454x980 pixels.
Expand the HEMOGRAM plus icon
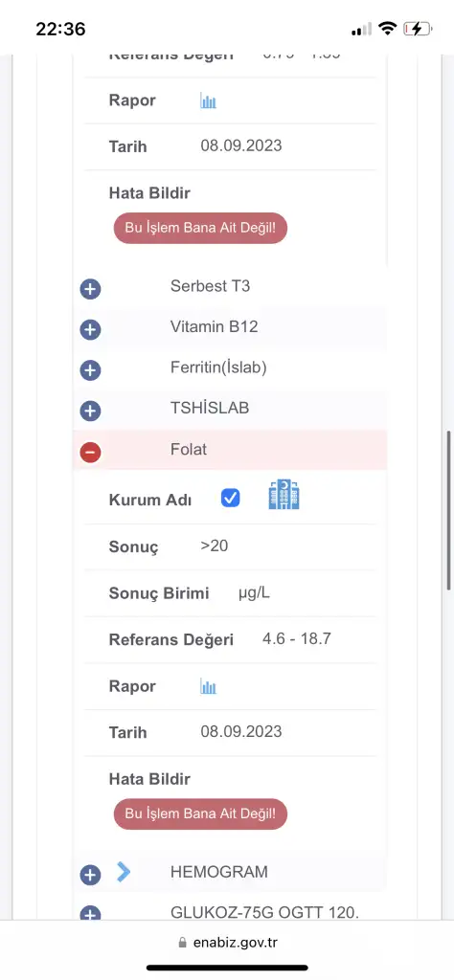pos(91,875)
